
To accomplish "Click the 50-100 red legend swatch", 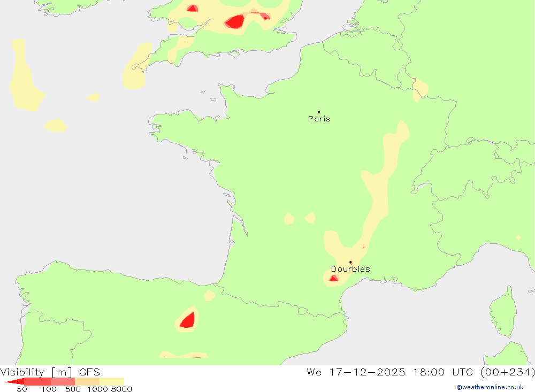I will click(x=37, y=381).
